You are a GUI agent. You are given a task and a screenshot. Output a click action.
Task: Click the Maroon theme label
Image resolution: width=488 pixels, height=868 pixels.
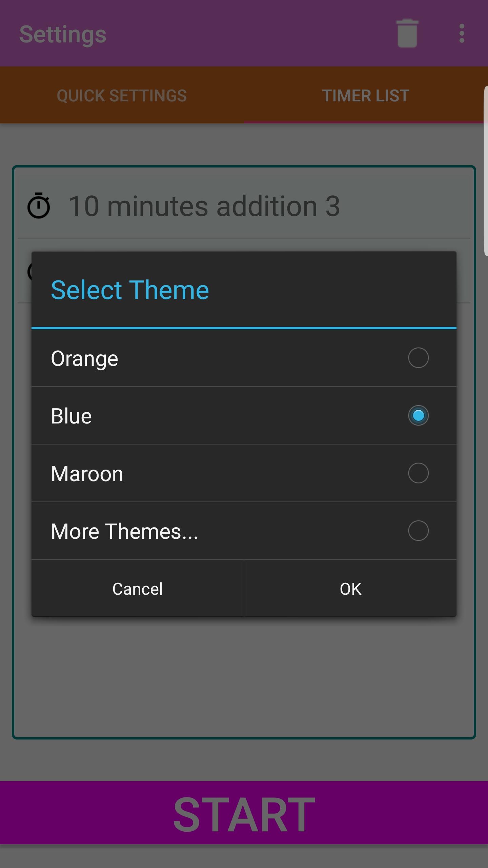coord(87,474)
